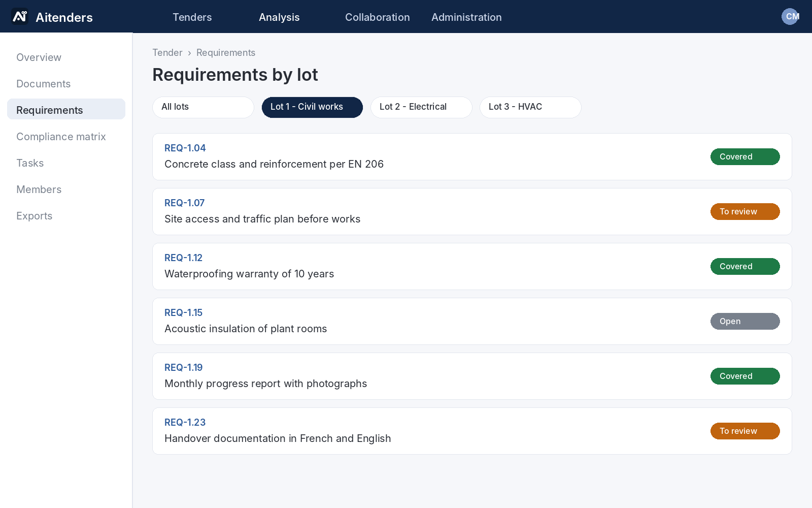Click 'Acoustic insulation of plant rooms'
Viewport: 812px width, 508px height.
click(x=246, y=329)
